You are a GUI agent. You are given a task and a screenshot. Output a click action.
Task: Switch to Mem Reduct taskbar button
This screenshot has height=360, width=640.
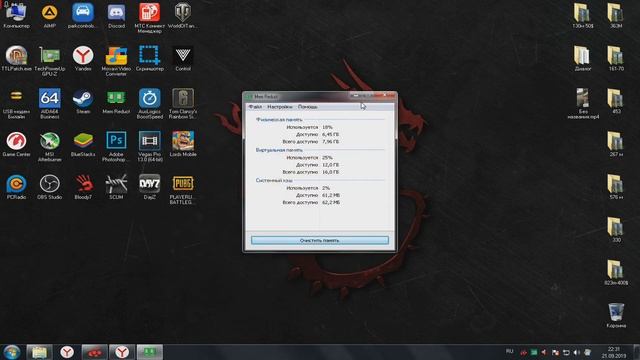pos(149,352)
